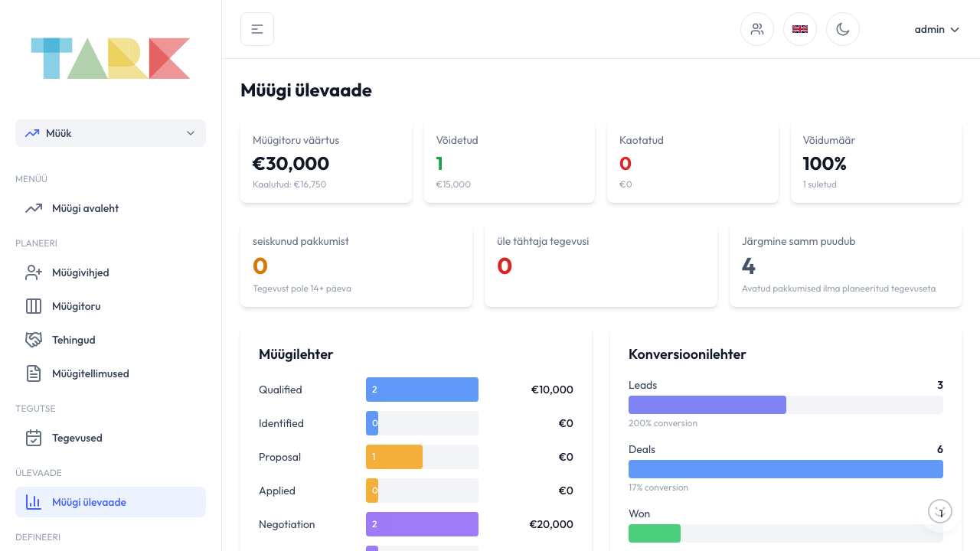The image size is (980, 551).
Task: Click the Tehingud handshake icon
Action: tap(34, 340)
